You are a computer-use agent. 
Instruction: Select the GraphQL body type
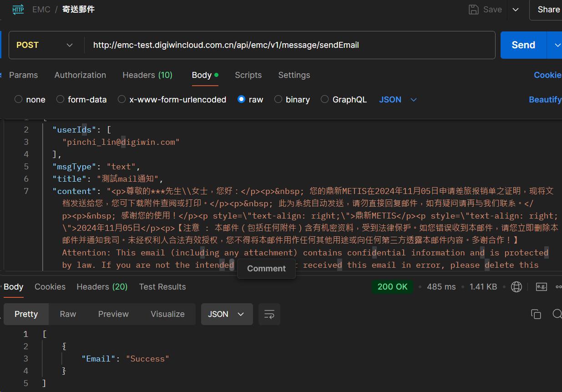click(x=344, y=99)
